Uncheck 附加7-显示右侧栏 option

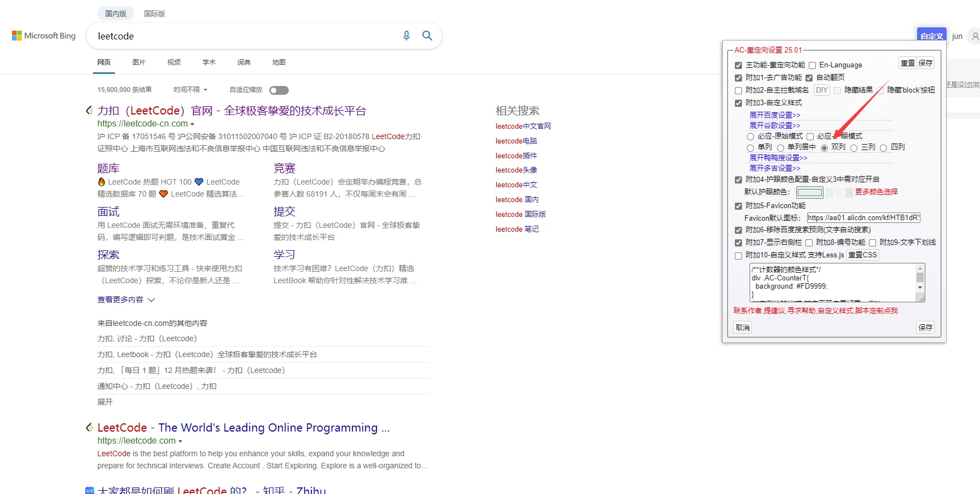(738, 243)
